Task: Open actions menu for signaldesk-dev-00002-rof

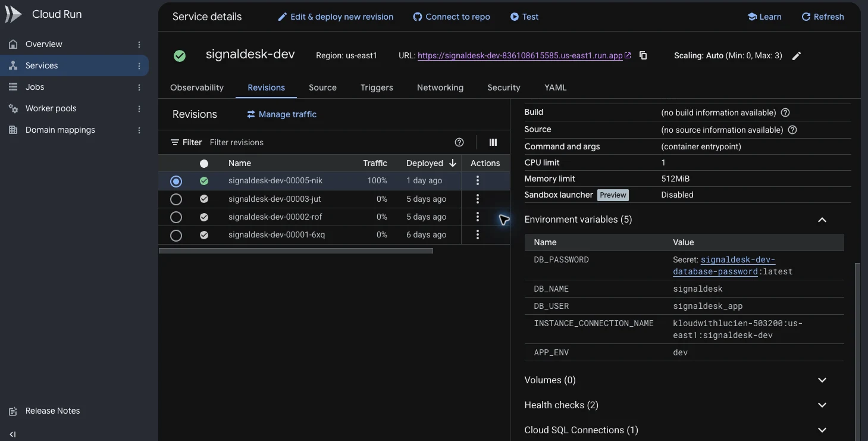Action: tap(478, 217)
